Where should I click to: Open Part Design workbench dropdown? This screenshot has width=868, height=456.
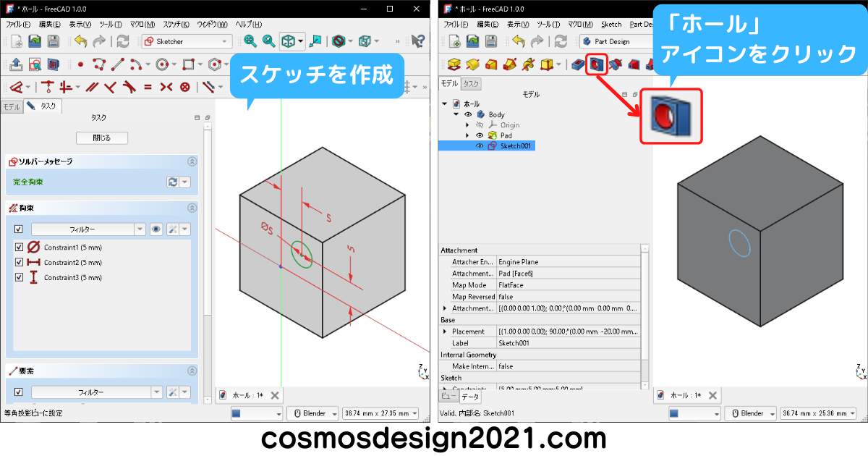pos(616,41)
